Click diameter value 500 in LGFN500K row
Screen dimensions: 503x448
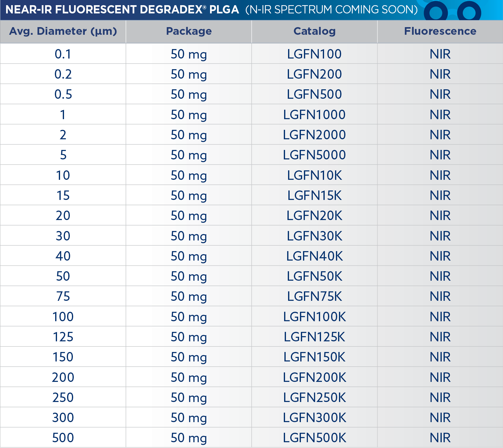tap(63, 438)
